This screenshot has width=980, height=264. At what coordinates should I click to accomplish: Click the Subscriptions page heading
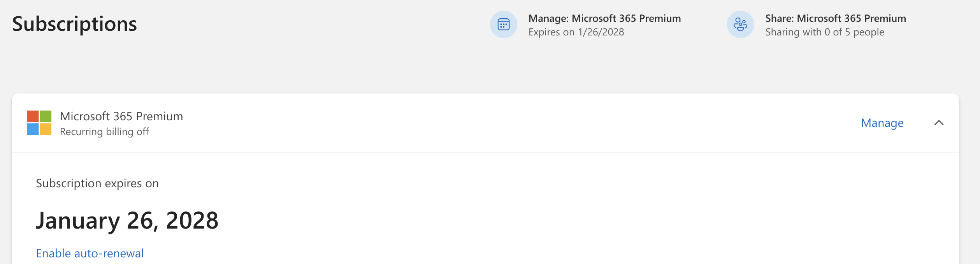pos(74,24)
